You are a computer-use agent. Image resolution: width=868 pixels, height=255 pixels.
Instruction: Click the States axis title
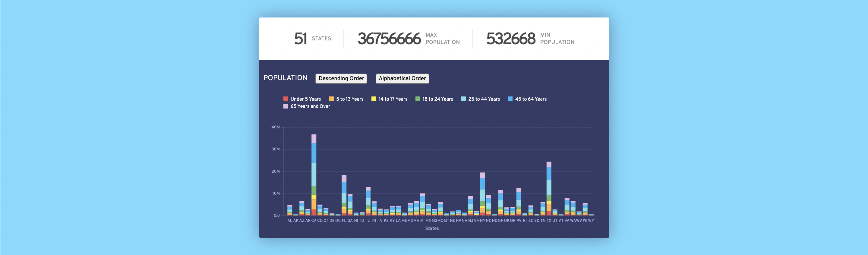[432, 228]
